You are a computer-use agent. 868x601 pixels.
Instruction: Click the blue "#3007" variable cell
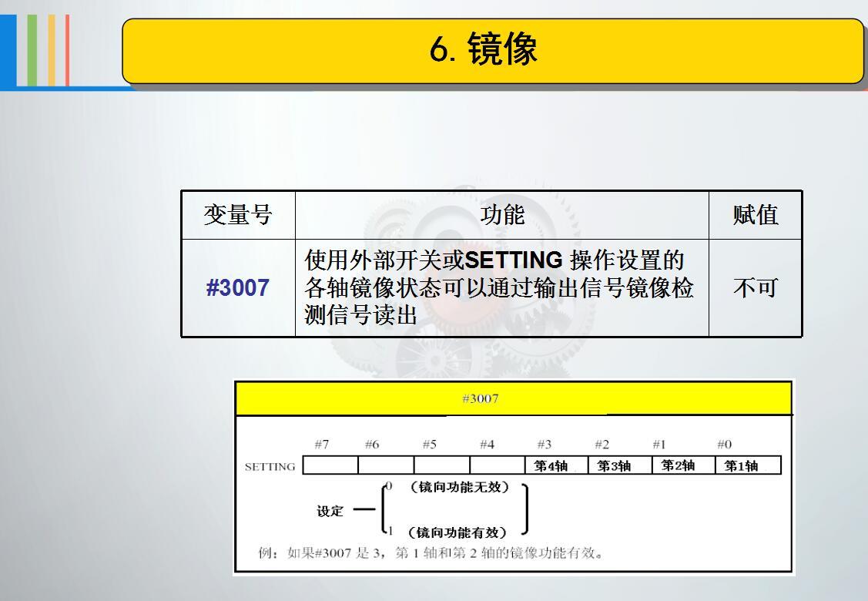point(238,288)
